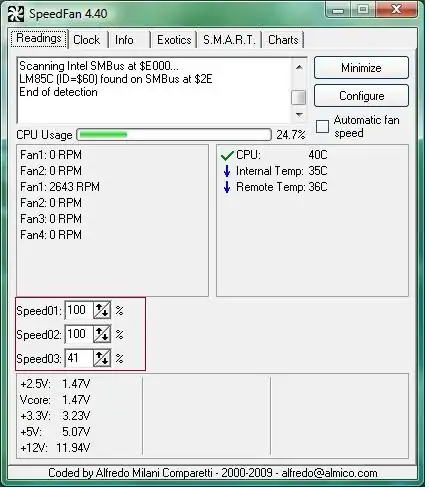Click the +3.3V 3.23V reading
429x490 pixels.
[55, 415]
